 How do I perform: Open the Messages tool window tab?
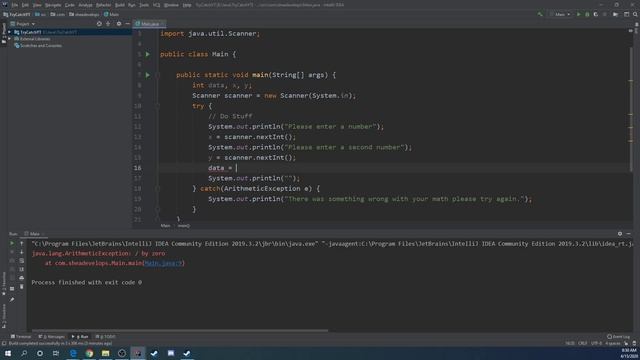(51, 337)
